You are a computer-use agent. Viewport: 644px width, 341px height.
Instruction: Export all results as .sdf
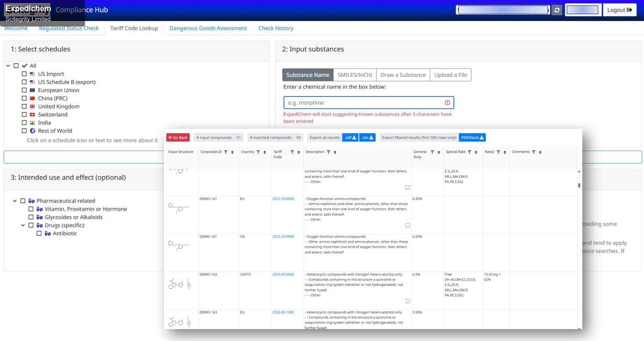coord(350,137)
